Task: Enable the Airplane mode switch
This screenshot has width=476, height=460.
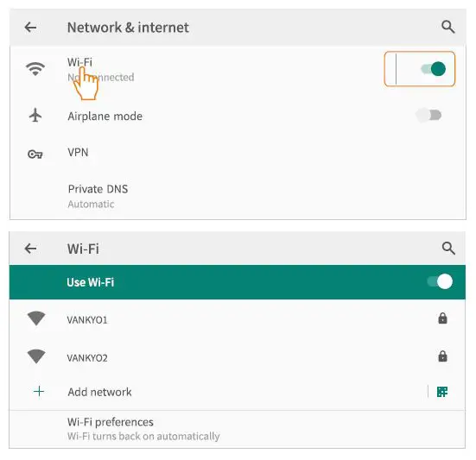Action: click(429, 116)
